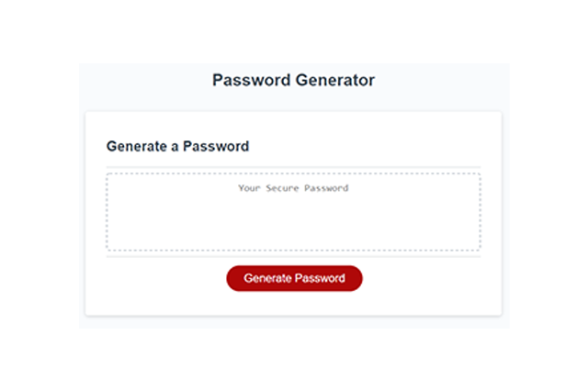
Task: Click the Password Generator page title
Action: point(293,80)
